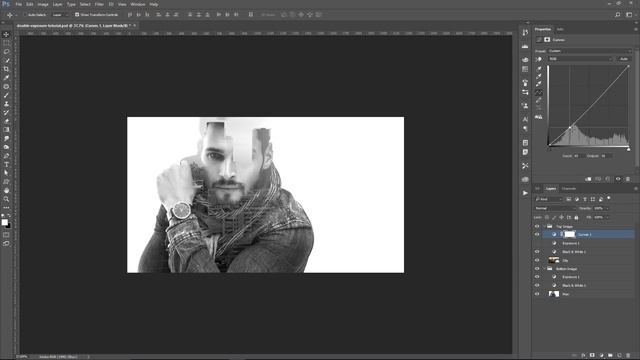This screenshot has width=640, height=360.
Task: Hide the Man layer
Action: point(537,294)
